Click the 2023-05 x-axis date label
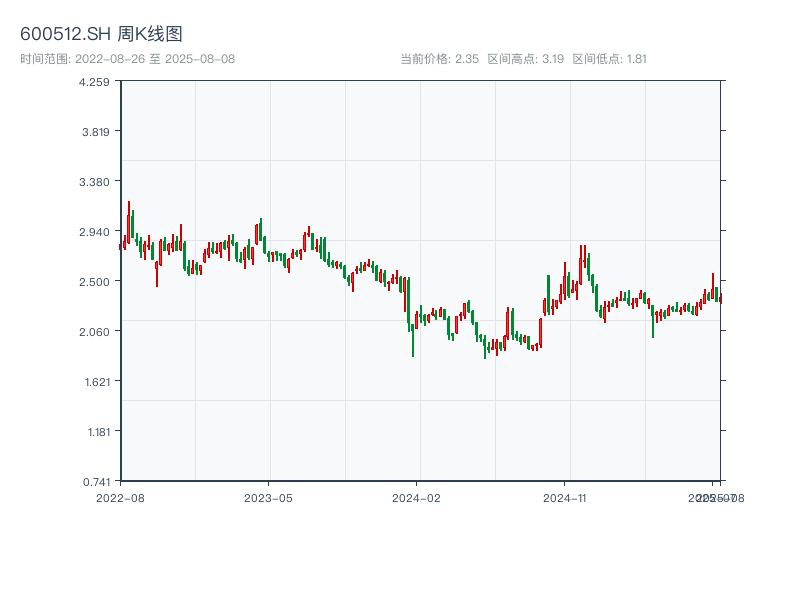800x600 pixels. [x=268, y=497]
